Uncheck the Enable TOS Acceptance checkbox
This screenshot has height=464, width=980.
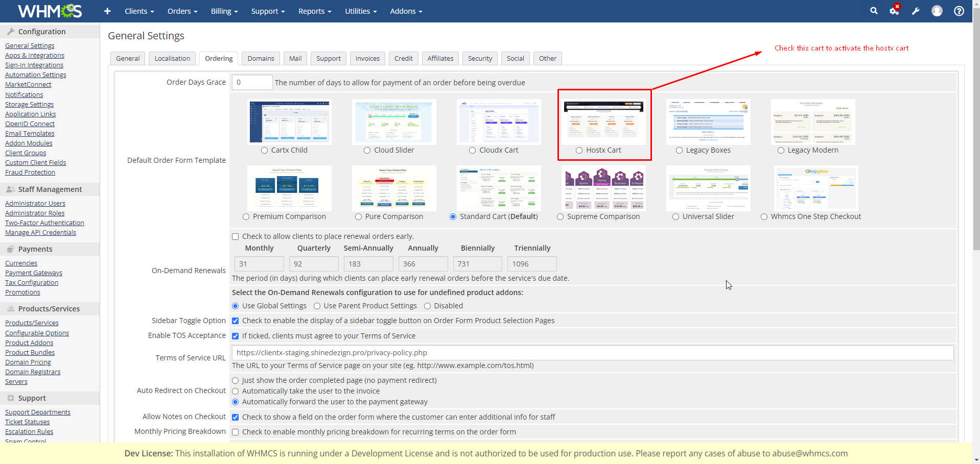coord(236,336)
